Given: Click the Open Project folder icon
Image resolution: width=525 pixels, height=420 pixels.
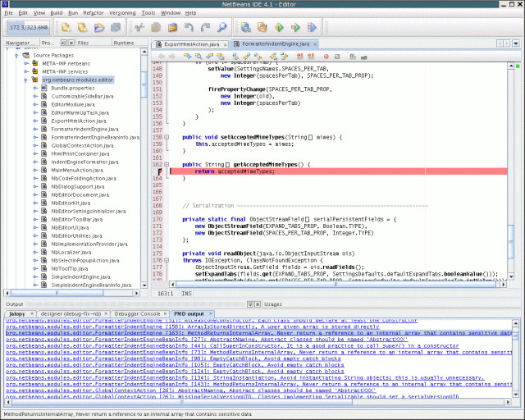Looking at the screenshot, I should tap(99, 27).
